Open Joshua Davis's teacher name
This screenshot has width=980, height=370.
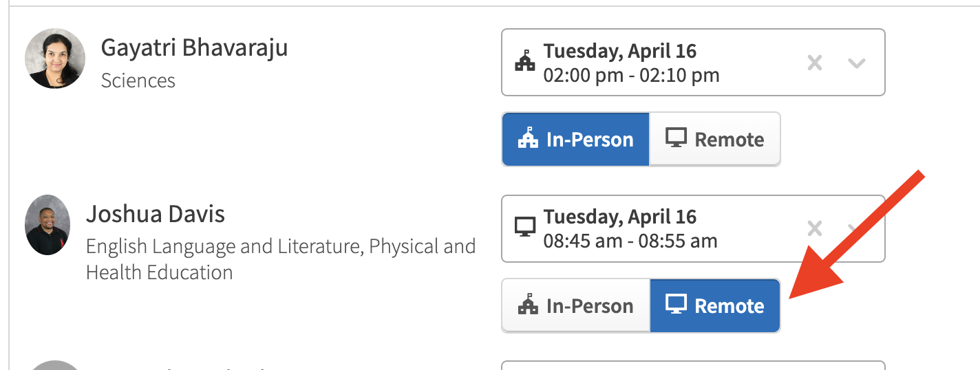156,215
